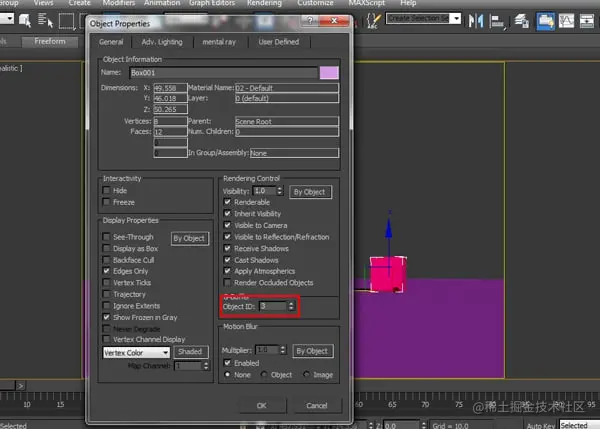Toggle the Hide checkbox

[106, 190]
